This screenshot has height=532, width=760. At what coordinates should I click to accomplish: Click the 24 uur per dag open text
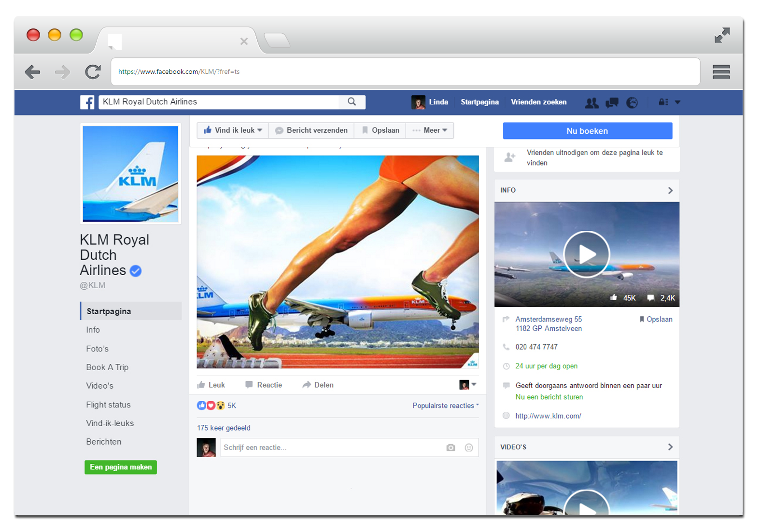click(546, 366)
